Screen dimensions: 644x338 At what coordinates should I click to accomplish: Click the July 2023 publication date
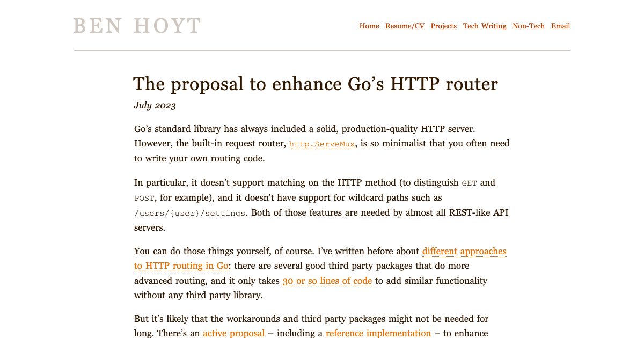pyautogui.click(x=155, y=105)
